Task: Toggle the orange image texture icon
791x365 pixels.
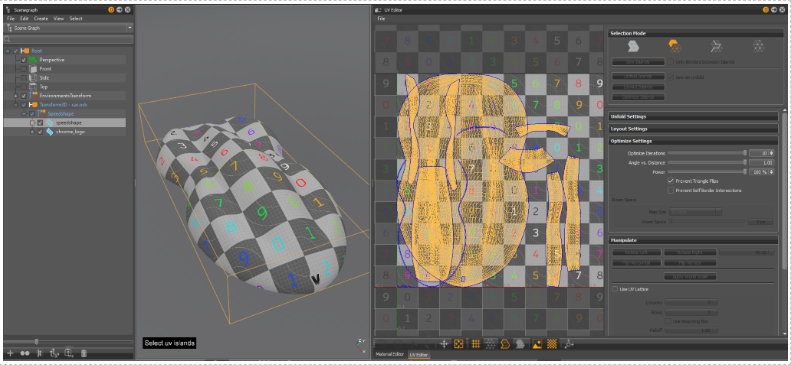Action: [537, 344]
